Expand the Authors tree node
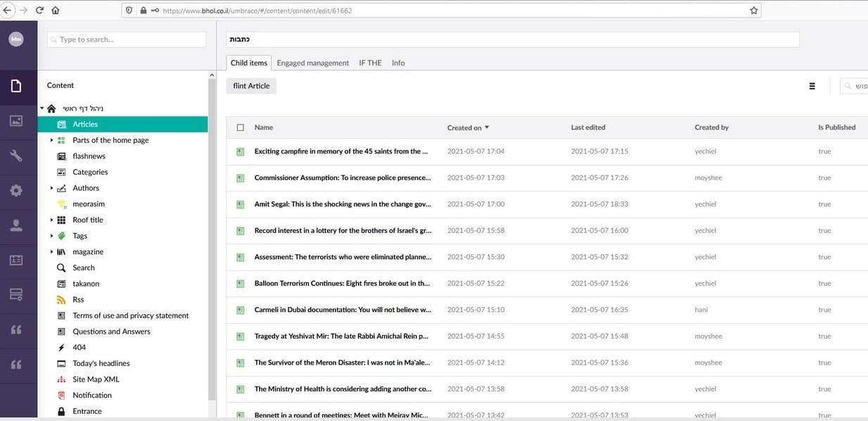The width and height of the screenshot is (868, 421). tap(51, 188)
